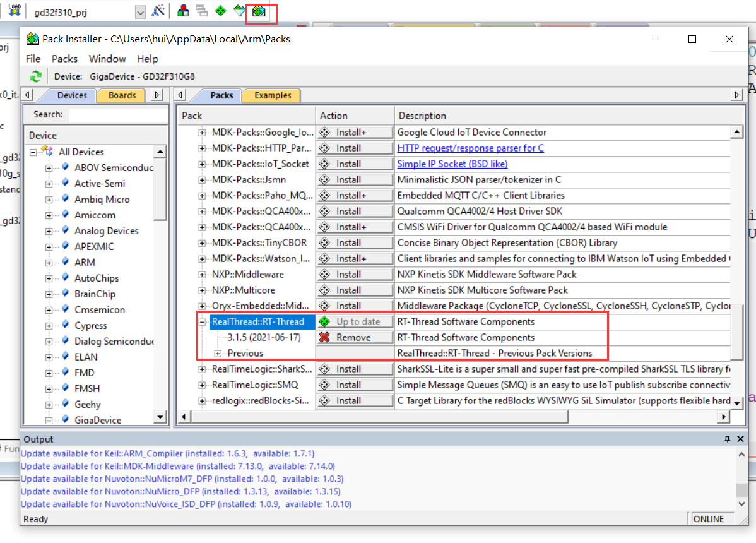Open the gd32f310_prj target dropdown
Screen dimensions: 756x543
click(x=140, y=12)
